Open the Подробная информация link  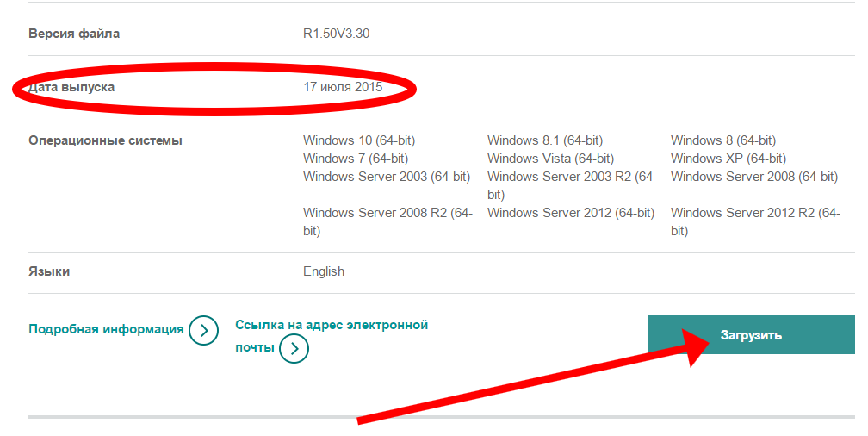click(x=106, y=329)
